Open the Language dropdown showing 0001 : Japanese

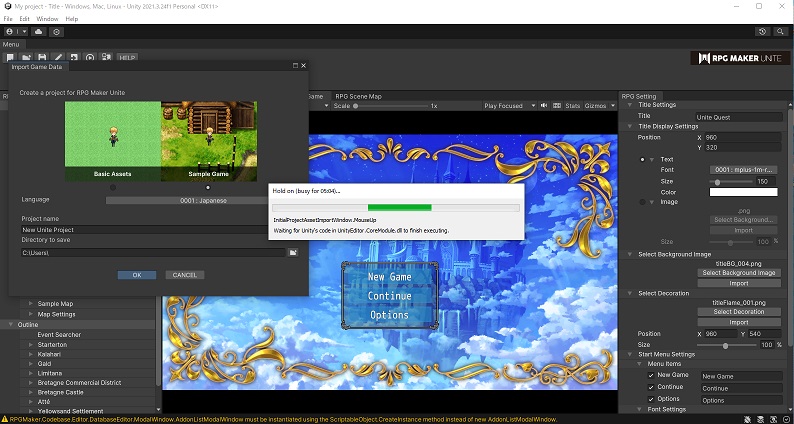click(203, 201)
